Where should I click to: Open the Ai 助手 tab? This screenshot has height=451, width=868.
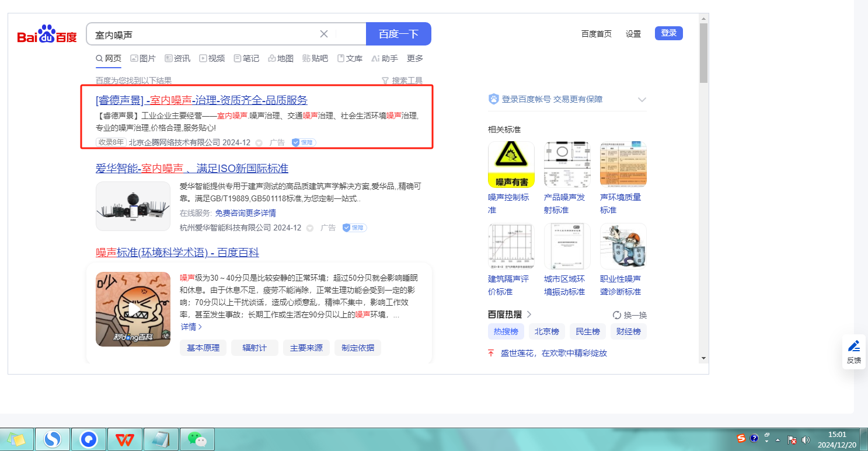tap(384, 58)
